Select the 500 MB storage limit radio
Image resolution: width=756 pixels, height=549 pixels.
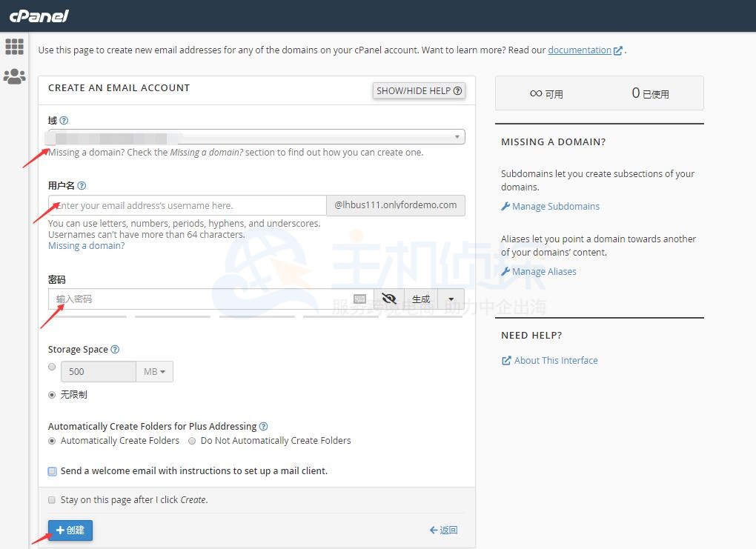(x=52, y=367)
